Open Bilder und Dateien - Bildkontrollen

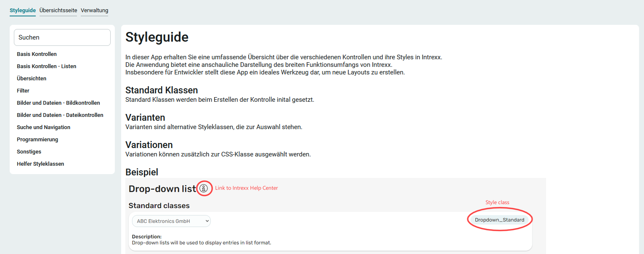pos(58,103)
